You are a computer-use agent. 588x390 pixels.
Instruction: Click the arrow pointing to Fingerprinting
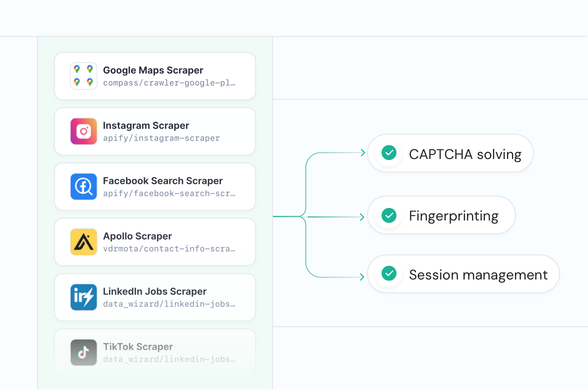(x=362, y=217)
